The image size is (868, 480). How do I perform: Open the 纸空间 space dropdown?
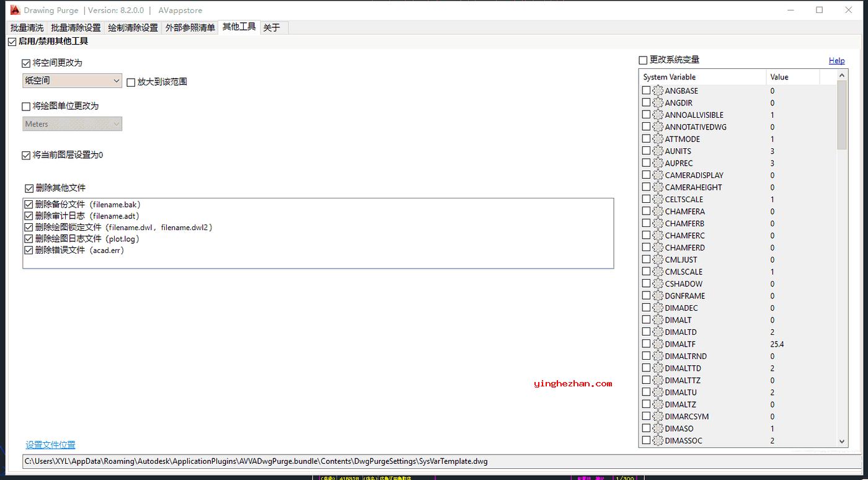(x=72, y=81)
